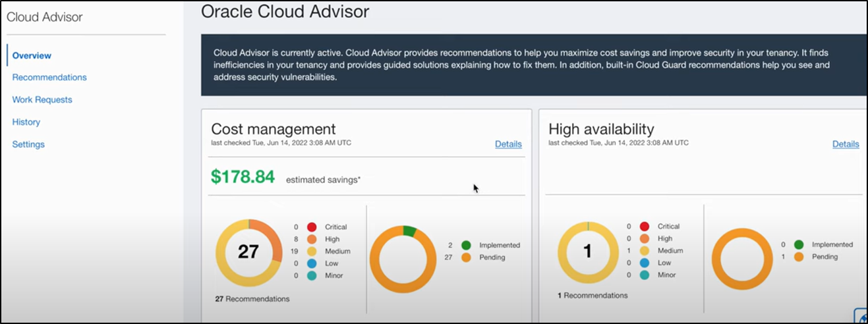This screenshot has height=324, width=868.
Task: Click the orange High dot in High availability
Action: (x=645, y=239)
